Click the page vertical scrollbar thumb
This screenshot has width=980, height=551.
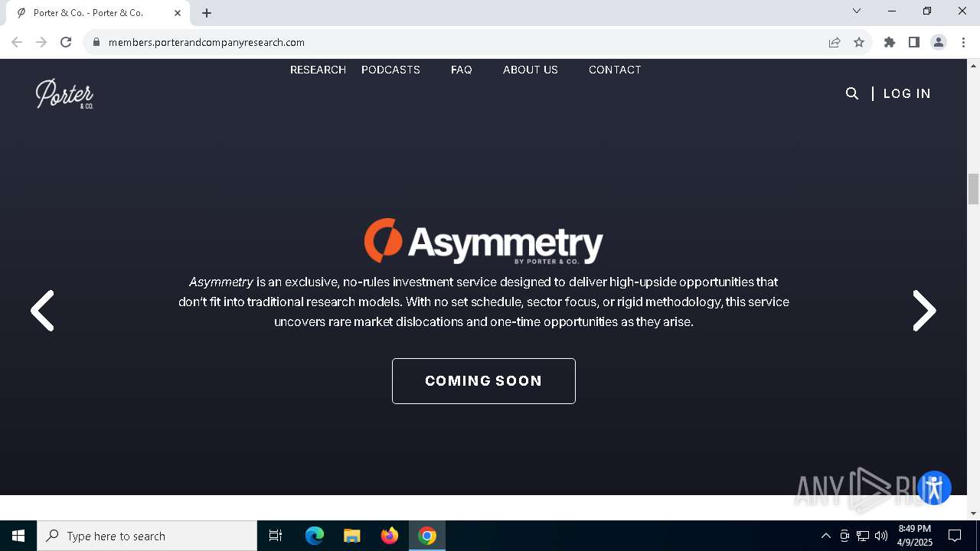pos(974,189)
